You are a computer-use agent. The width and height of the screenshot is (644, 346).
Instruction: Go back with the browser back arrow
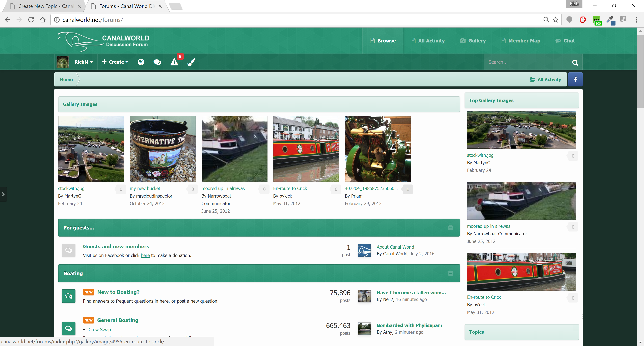point(8,19)
